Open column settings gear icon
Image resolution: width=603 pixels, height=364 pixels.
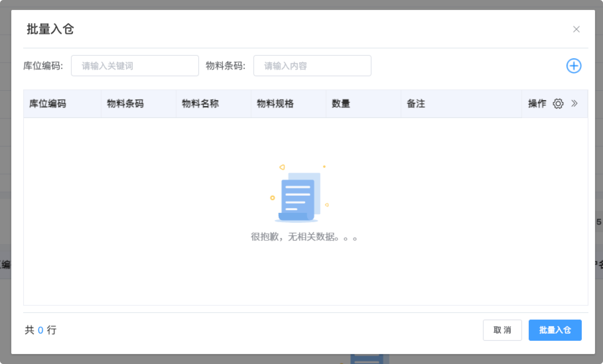pos(558,104)
